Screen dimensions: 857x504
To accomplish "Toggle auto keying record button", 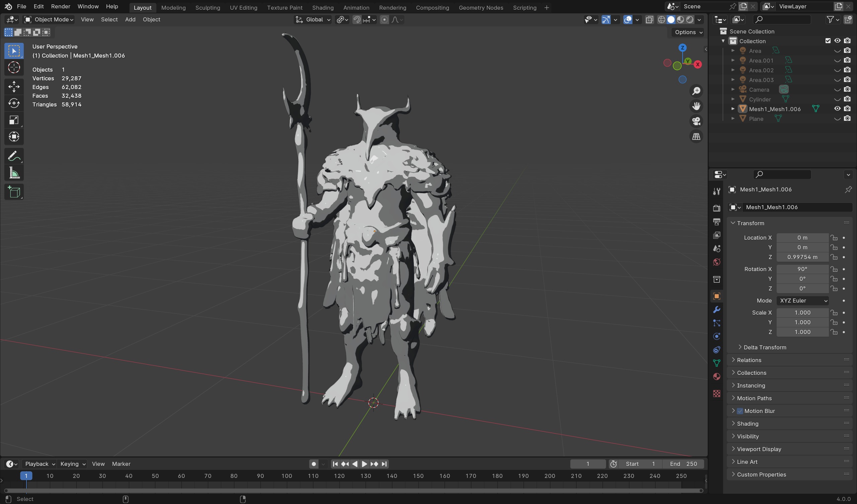I will (314, 464).
